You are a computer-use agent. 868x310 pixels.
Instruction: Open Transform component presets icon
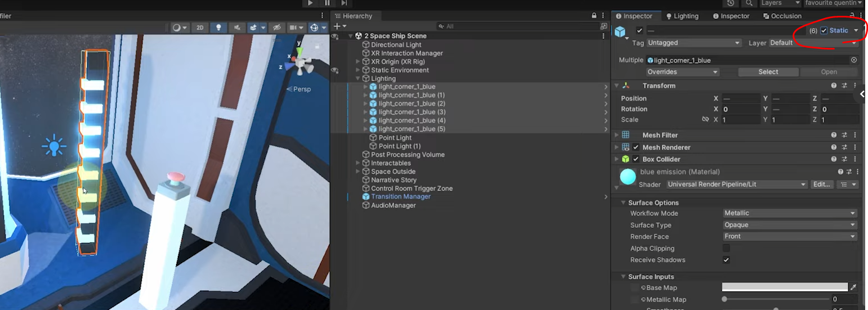tap(844, 86)
